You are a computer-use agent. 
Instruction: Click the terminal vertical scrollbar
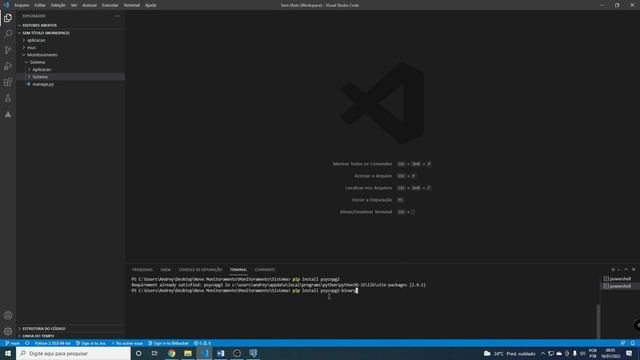pos(598,321)
